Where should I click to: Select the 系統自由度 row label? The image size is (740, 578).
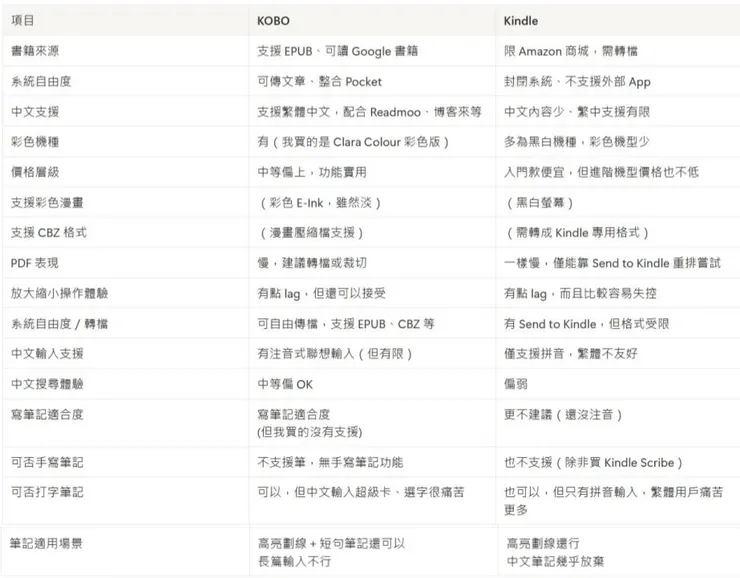tap(41, 81)
